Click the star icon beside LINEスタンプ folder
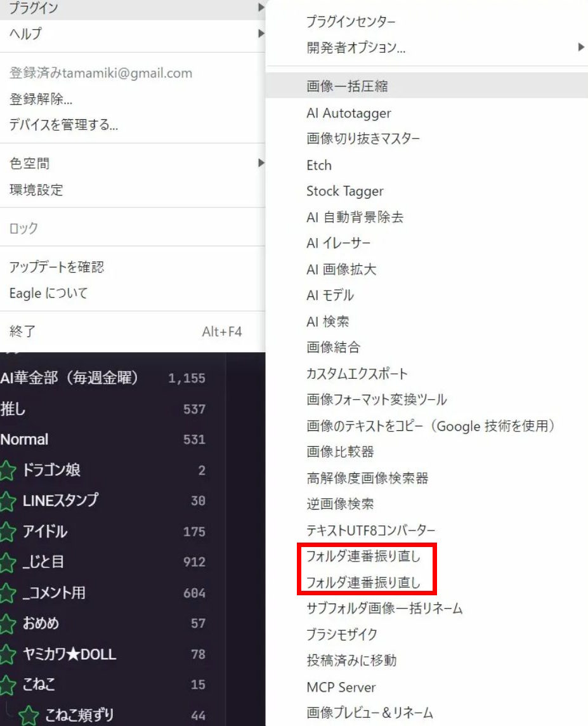This screenshot has height=726, width=588. coord(7,501)
